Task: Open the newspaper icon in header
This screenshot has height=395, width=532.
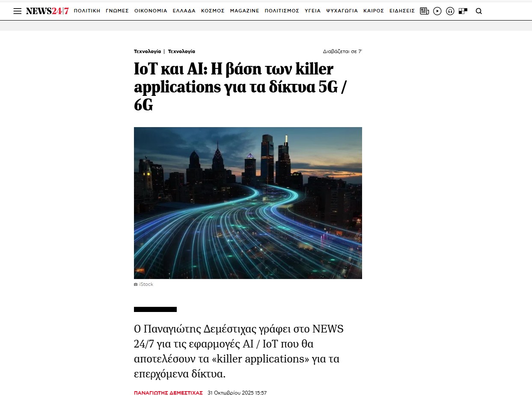Action: [424, 11]
